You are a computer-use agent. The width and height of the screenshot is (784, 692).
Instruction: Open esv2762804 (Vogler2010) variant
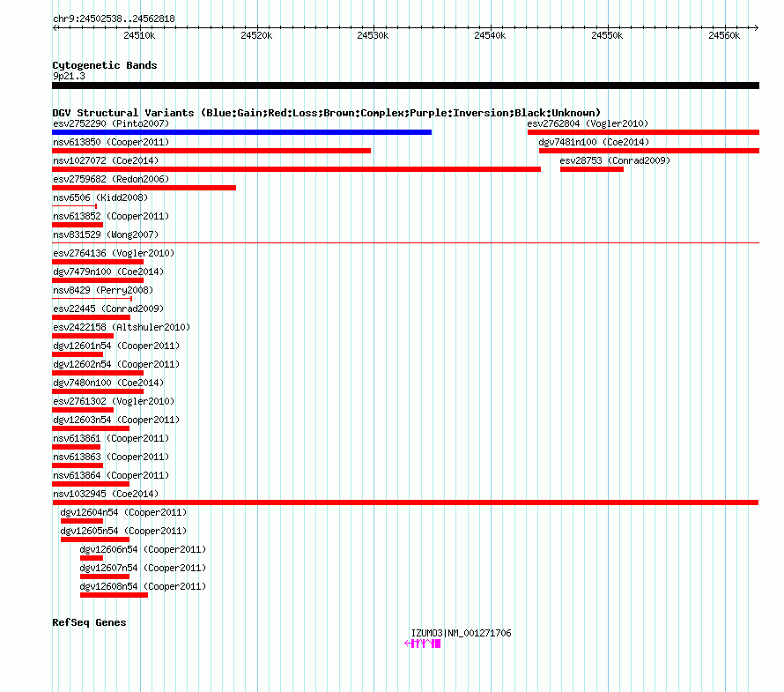tap(588, 123)
